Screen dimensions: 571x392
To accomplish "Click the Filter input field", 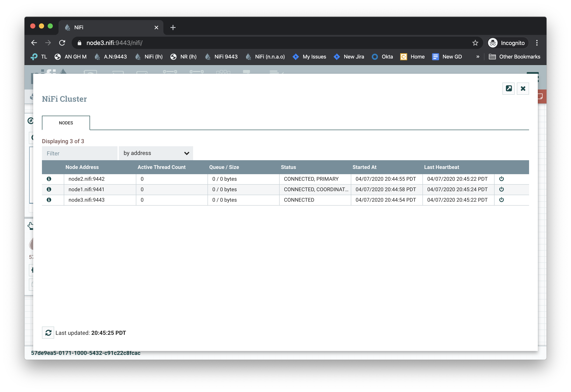I will [x=80, y=153].
